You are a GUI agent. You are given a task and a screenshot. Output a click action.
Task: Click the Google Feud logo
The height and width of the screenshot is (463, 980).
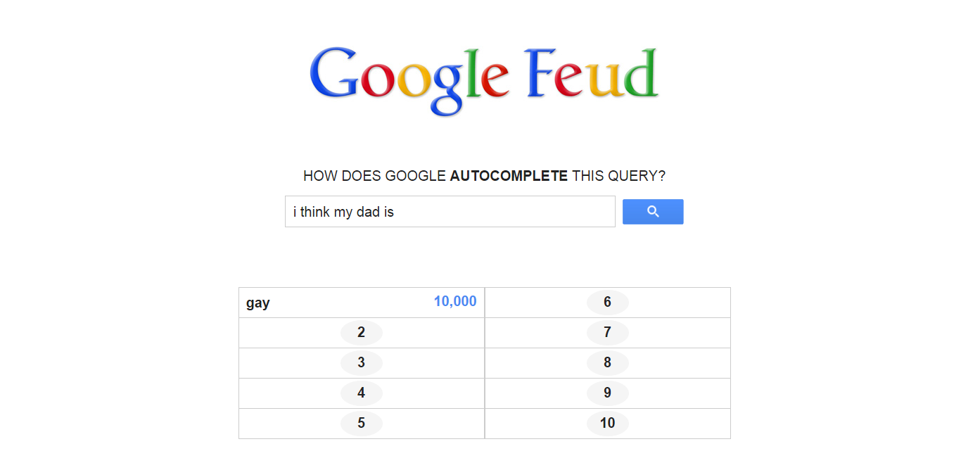[484, 79]
